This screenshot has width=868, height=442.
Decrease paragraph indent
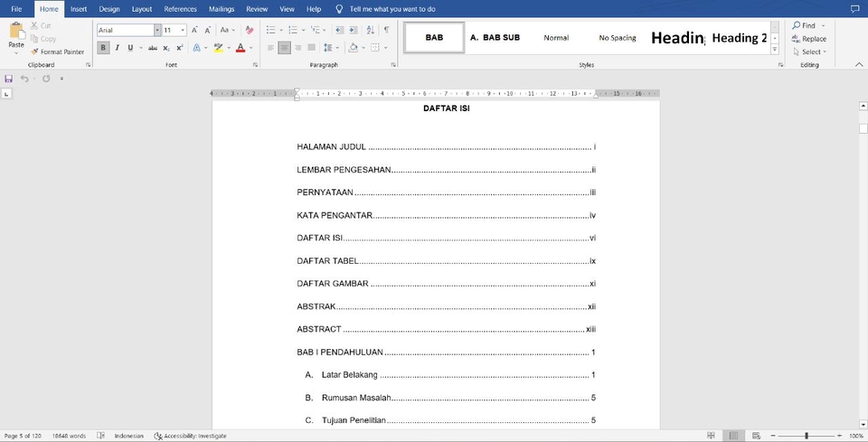[x=339, y=30]
